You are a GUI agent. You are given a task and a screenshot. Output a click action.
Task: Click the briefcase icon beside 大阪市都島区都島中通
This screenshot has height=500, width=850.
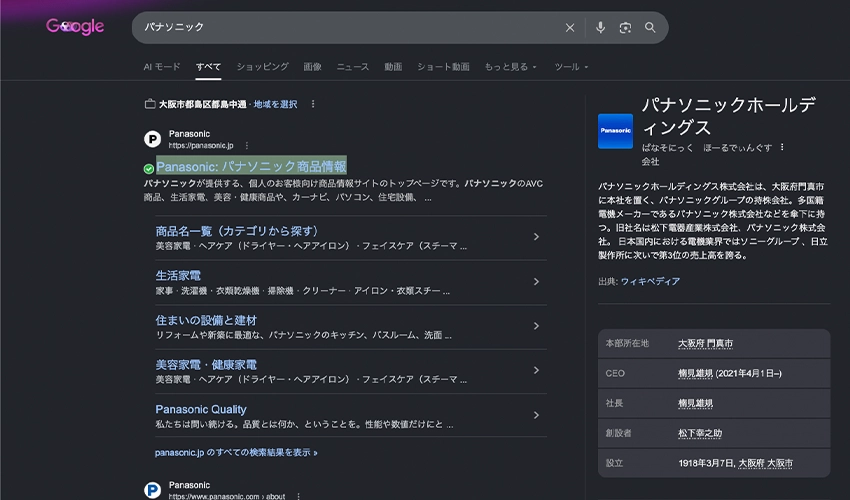tap(150, 104)
